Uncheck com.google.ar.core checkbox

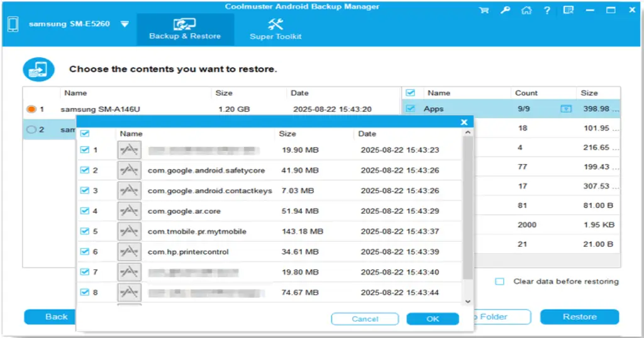[x=85, y=211]
